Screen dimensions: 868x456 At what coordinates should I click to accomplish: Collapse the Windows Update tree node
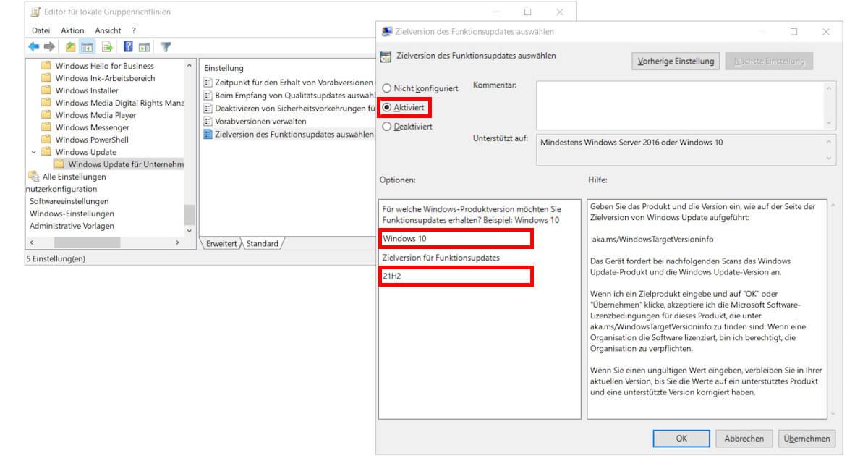[x=34, y=152]
